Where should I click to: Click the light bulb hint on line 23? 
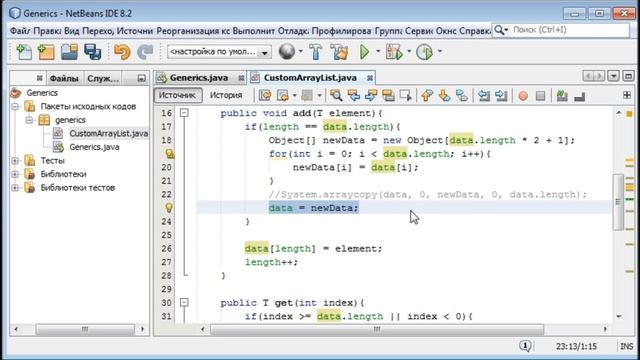[x=169, y=208]
